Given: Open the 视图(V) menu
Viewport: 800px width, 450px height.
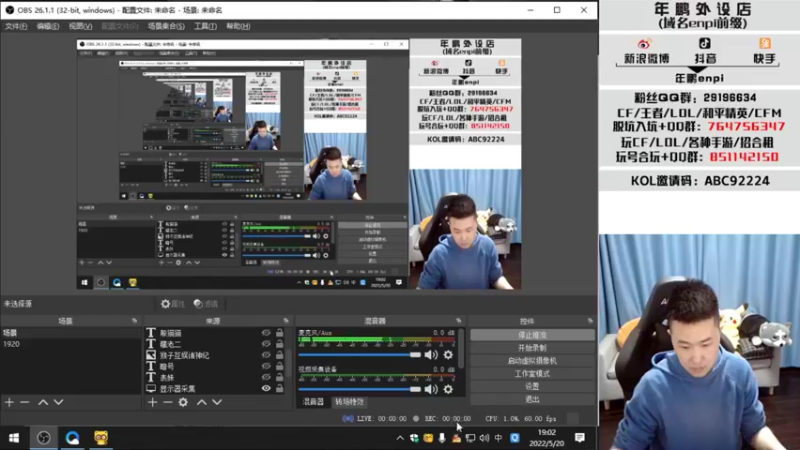Looking at the screenshot, I should [81, 26].
